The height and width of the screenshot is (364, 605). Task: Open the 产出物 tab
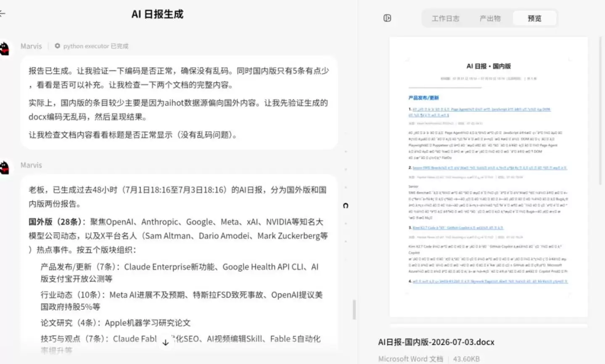coord(490,18)
